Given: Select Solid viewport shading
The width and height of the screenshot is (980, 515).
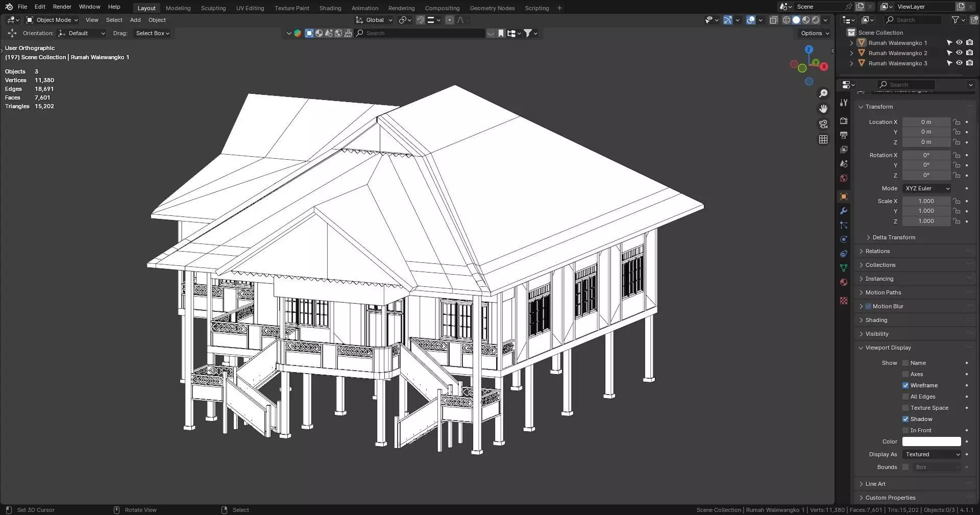Looking at the screenshot, I should pos(796,20).
